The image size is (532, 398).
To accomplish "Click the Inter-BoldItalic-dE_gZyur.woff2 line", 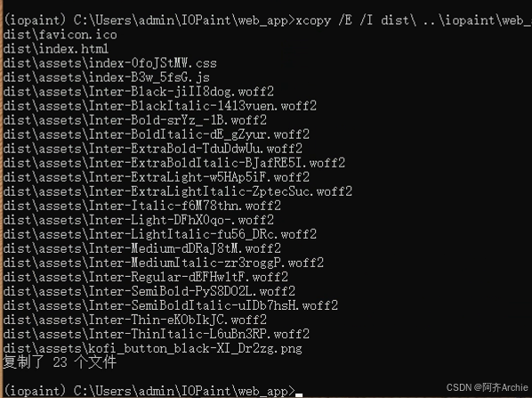I will pos(157,134).
